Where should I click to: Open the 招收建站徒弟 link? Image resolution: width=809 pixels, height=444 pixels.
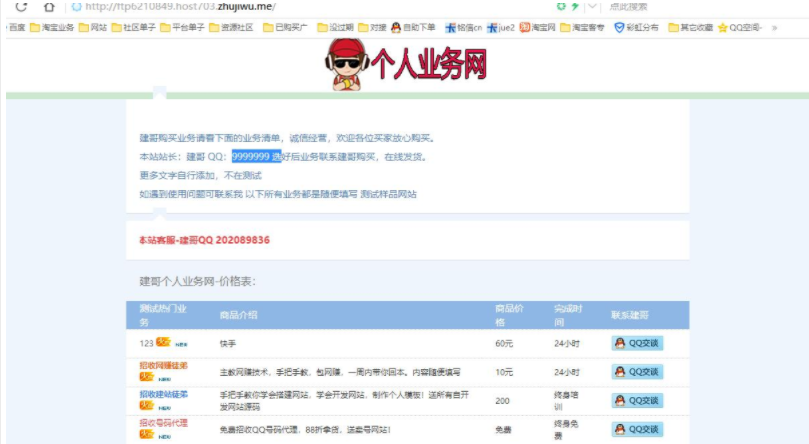coord(164,394)
